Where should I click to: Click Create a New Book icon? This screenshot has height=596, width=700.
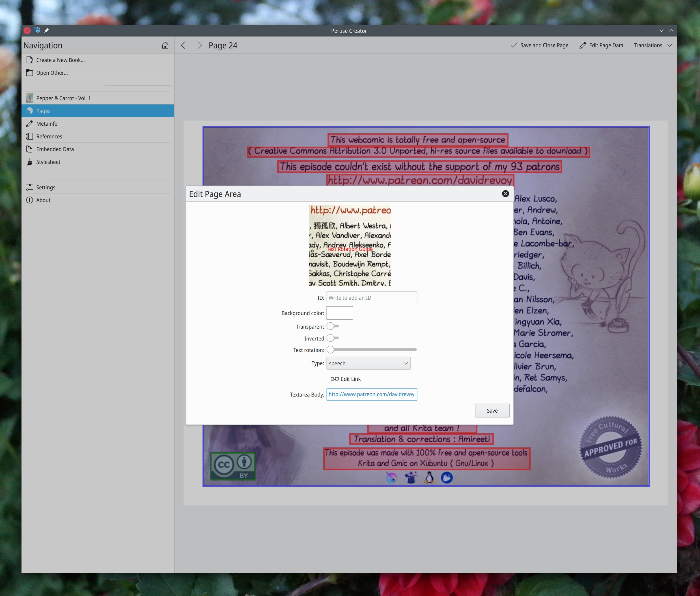(30, 60)
